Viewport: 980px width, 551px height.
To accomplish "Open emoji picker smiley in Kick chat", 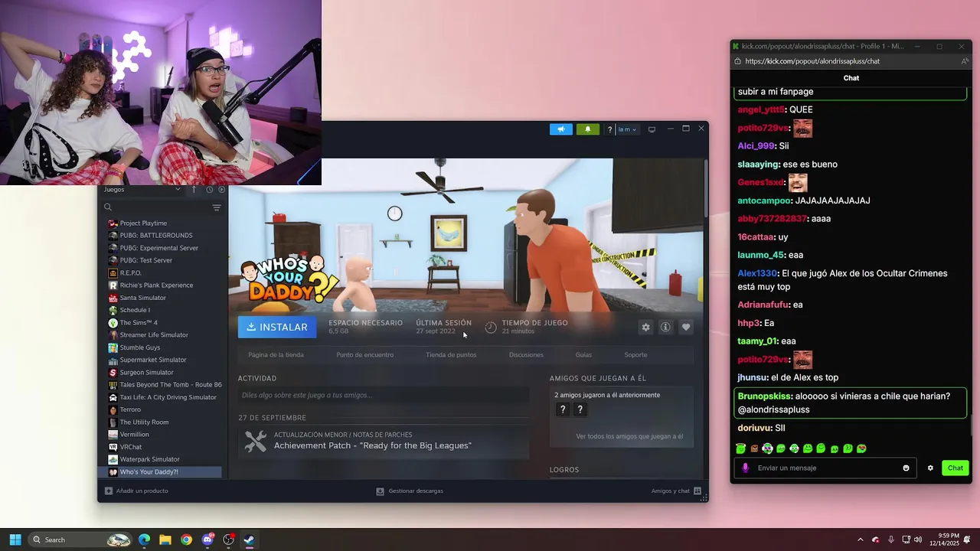I will click(906, 468).
